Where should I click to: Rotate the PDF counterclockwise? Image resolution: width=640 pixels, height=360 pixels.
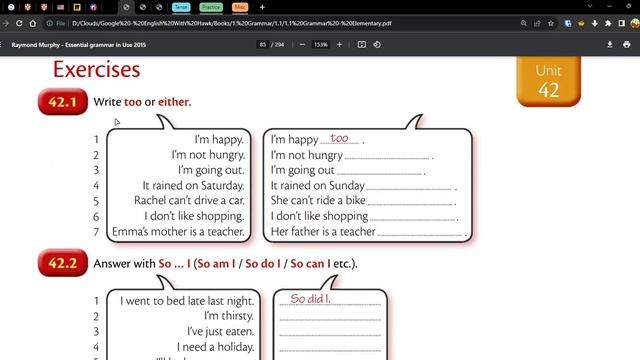pyautogui.click(x=377, y=44)
